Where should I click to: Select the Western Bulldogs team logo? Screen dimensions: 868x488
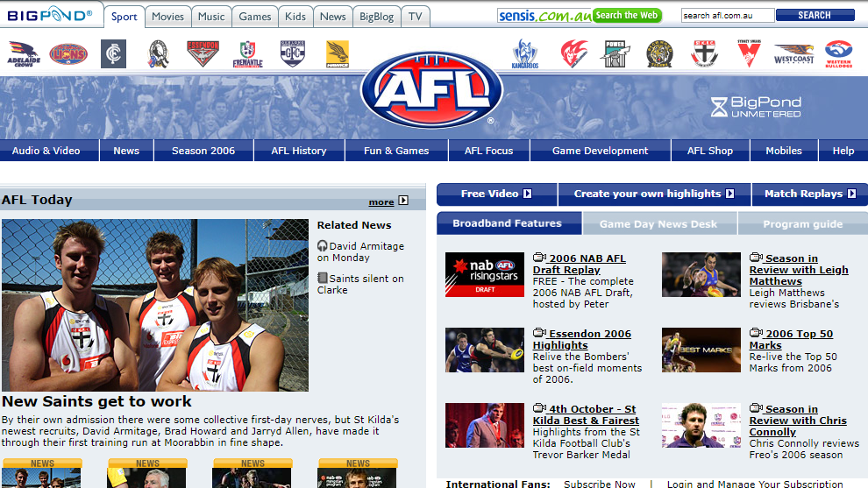[839, 53]
